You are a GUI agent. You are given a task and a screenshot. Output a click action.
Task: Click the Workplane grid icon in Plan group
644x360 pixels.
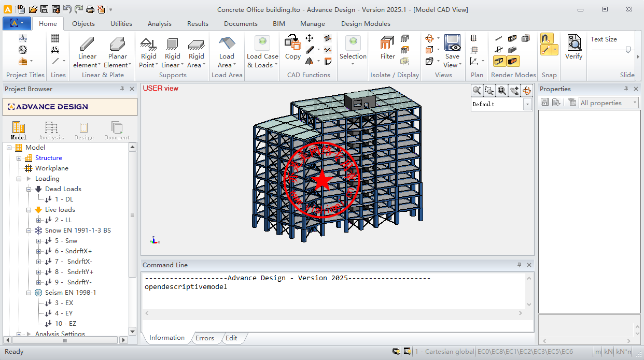(x=474, y=38)
